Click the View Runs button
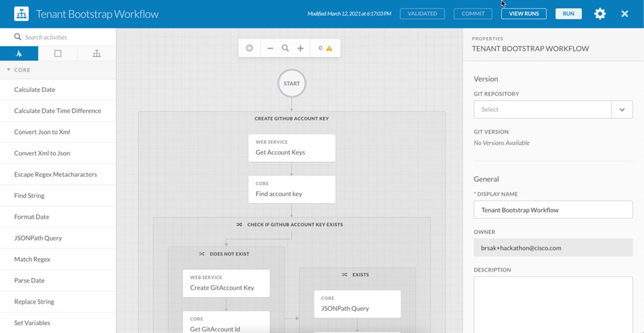Screen dimensions: 644x333 [x=524, y=13]
